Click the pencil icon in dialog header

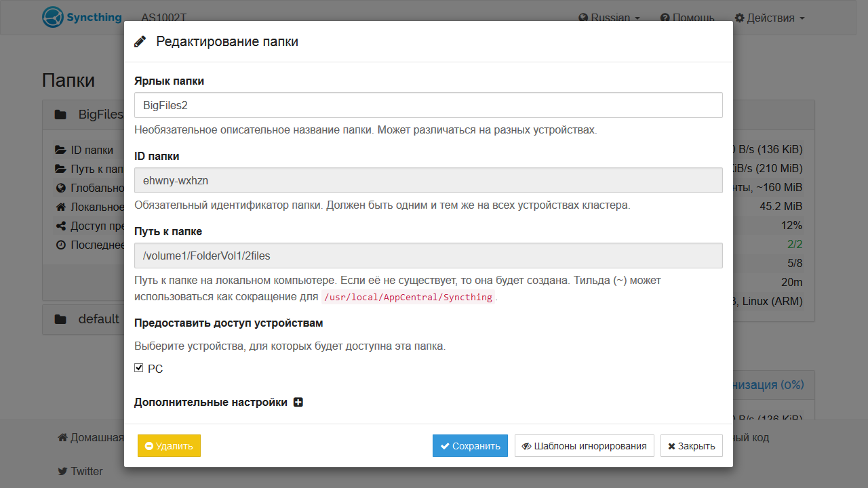pos(140,41)
